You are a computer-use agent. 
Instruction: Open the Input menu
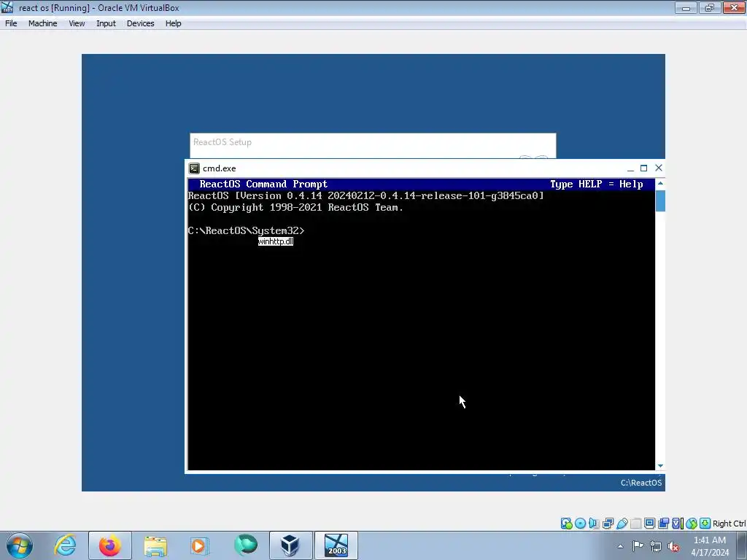(x=106, y=23)
